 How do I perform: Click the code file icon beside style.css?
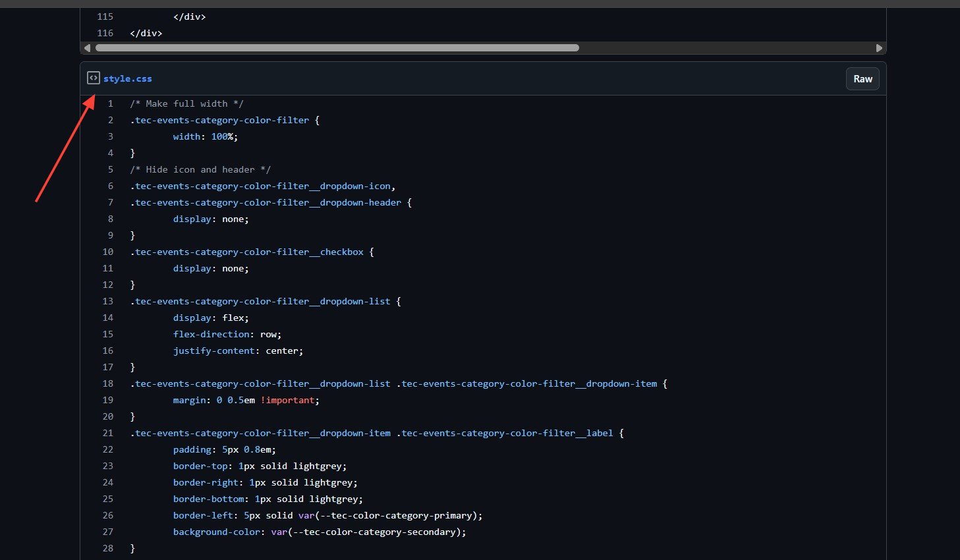94,78
